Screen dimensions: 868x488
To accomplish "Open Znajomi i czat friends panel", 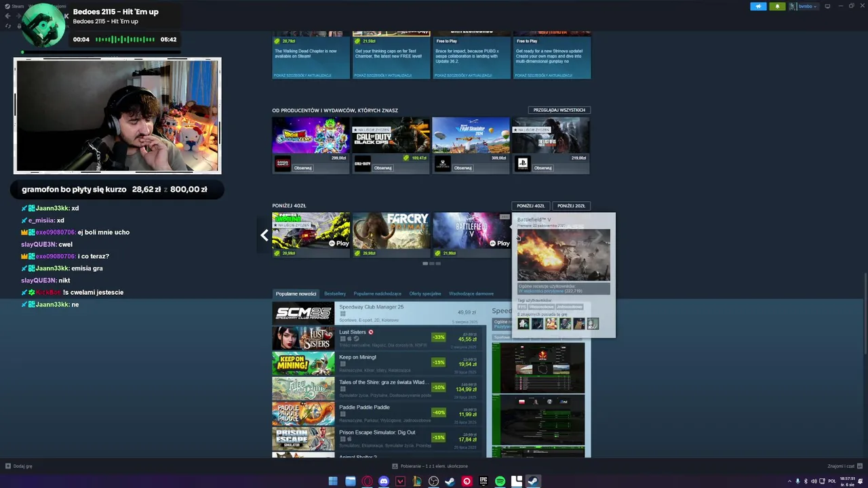I will click(x=844, y=466).
